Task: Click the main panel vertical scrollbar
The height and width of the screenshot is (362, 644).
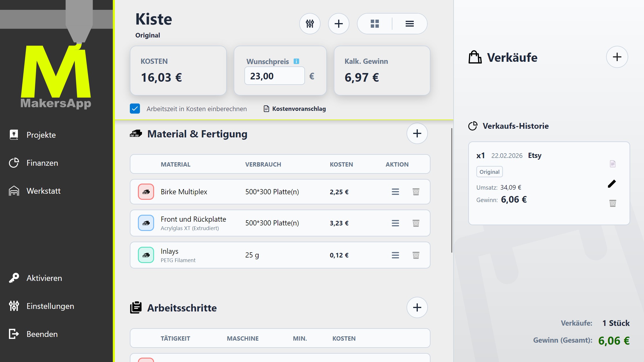Action: pos(452,191)
